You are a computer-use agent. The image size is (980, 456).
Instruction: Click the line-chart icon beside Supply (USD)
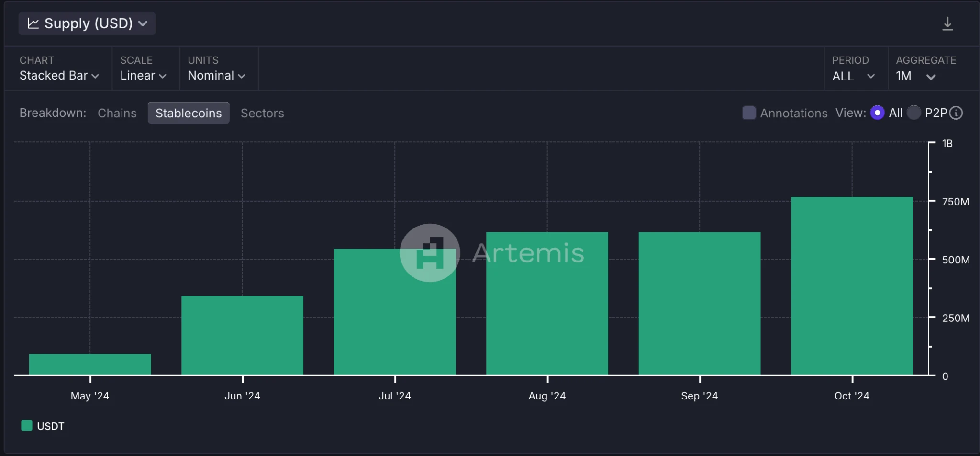point(33,23)
